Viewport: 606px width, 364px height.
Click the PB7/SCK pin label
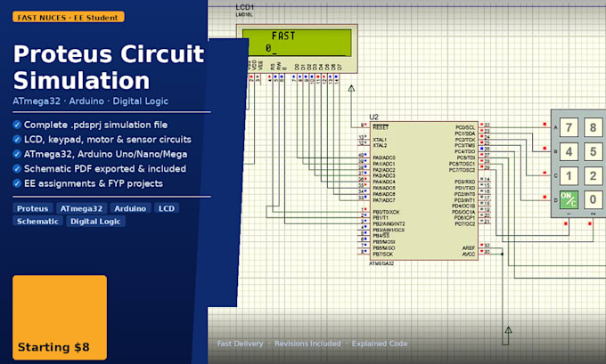point(382,255)
